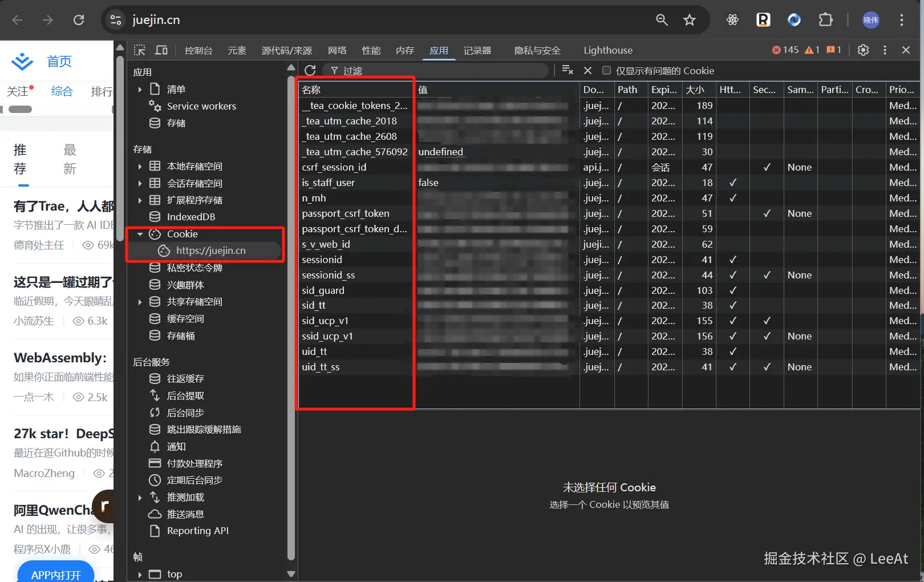Open DevTools settings gear
924x582 pixels.
tap(863, 50)
